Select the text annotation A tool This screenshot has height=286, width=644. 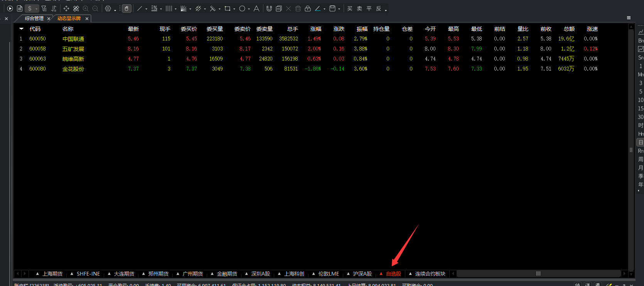256,8
